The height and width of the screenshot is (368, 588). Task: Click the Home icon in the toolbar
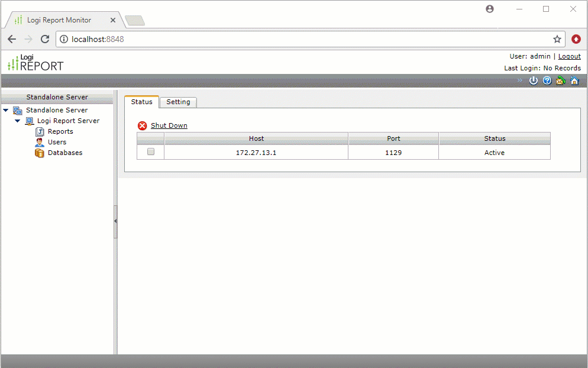574,80
